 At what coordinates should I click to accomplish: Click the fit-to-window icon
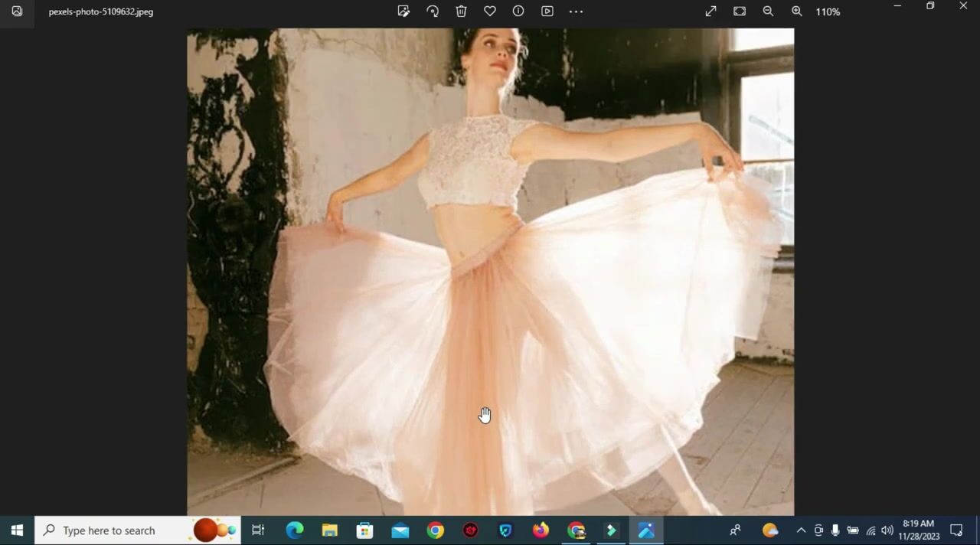tap(740, 11)
